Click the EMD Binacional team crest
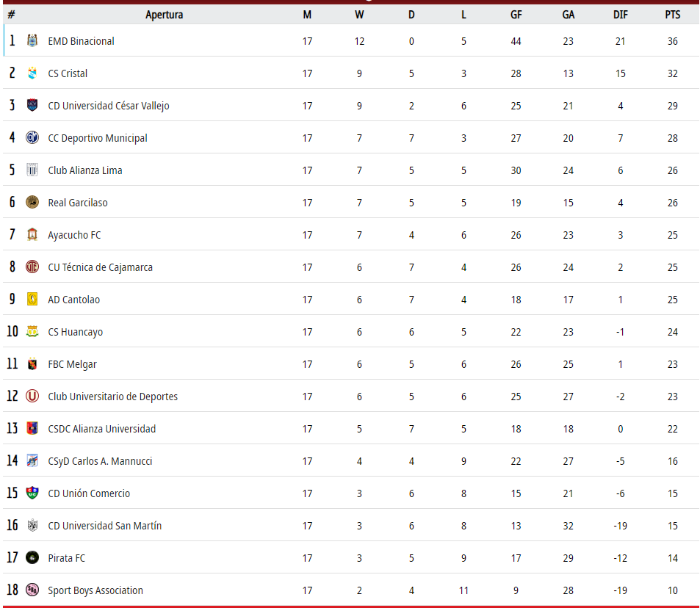Viewport: 700px width, 608px height. point(32,40)
